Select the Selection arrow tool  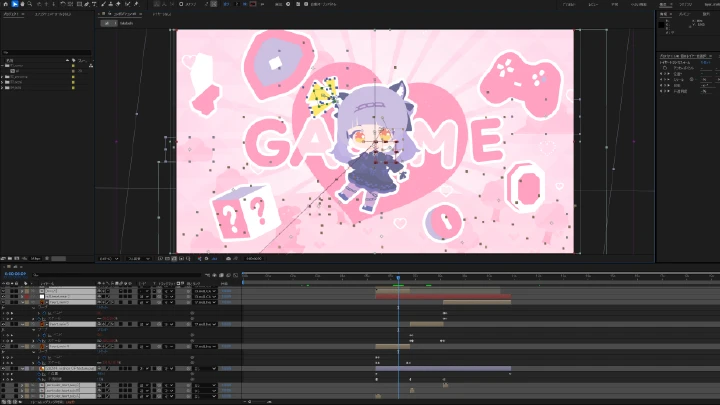[x=14, y=4]
